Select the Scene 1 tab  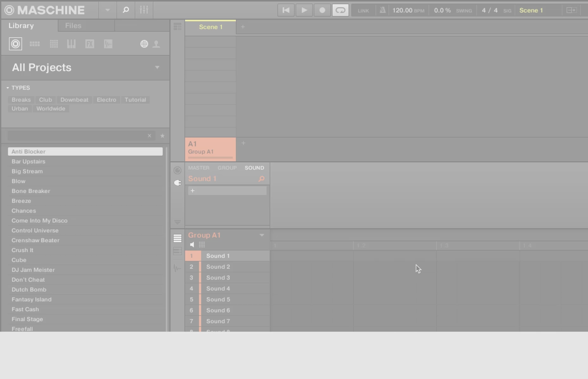[211, 27]
